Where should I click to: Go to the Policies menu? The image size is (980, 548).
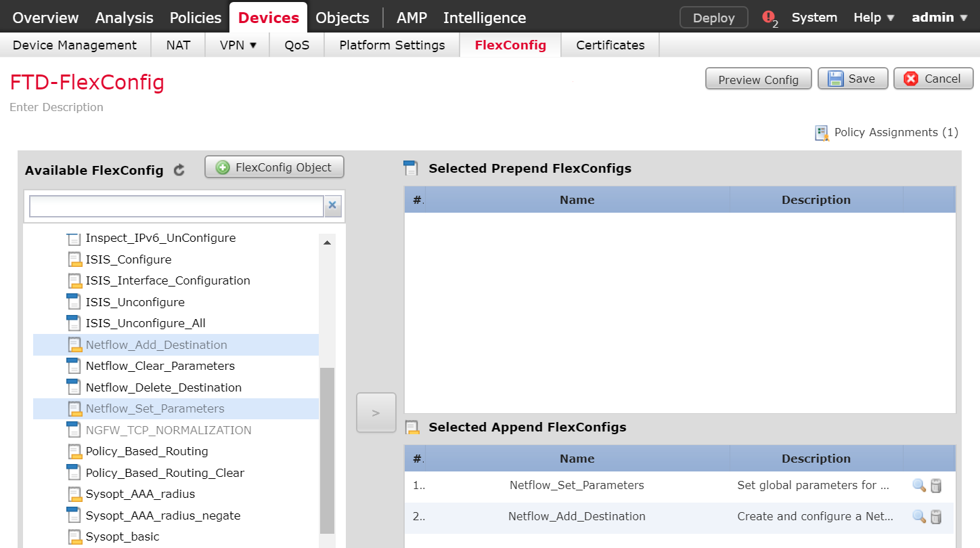pos(196,18)
